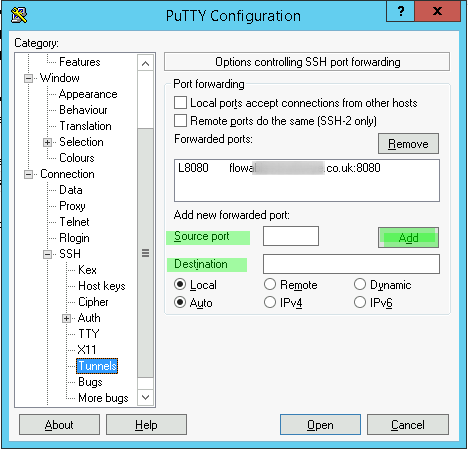Select the Host keys category
Screen dimensions: 468x449
102,286
